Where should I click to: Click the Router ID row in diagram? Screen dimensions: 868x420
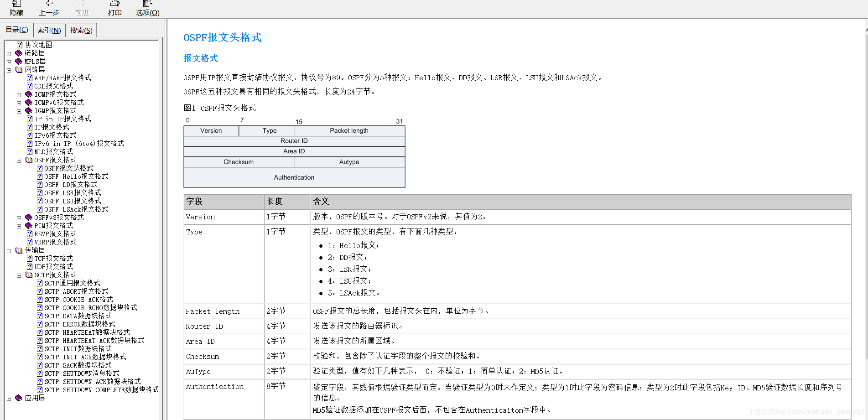294,141
